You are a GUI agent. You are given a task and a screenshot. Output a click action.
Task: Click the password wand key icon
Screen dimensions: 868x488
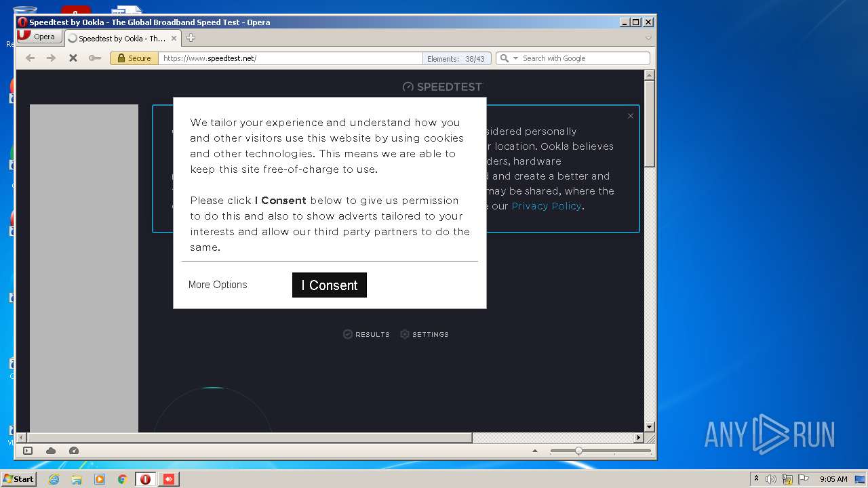click(x=95, y=58)
